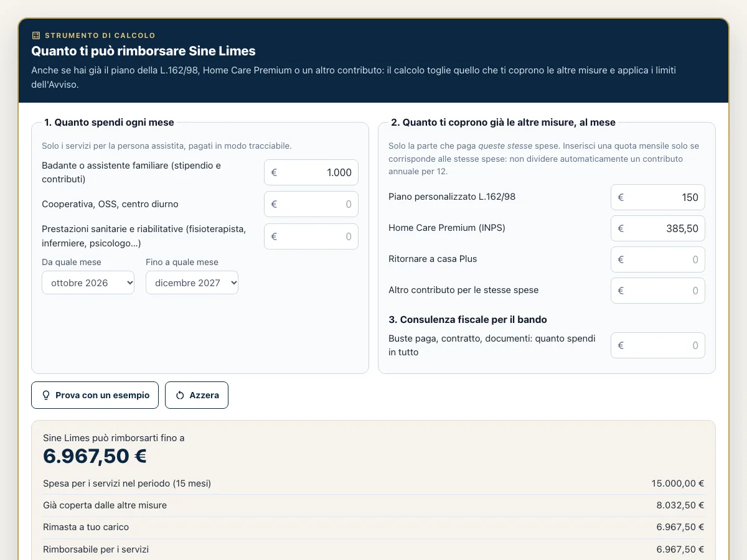The height and width of the screenshot is (560, 747).
Task: Click the 15.000,00 € spesa value
Action: click(x=678, y=483)
